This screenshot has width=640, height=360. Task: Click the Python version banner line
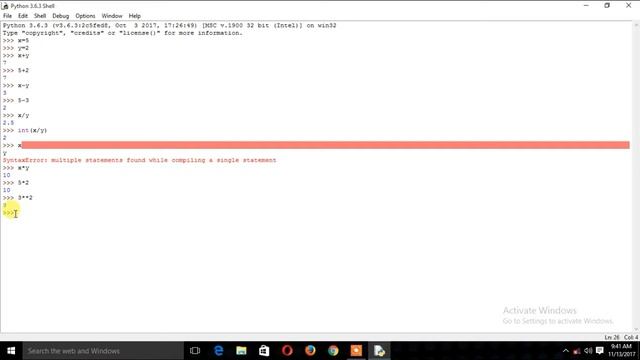169,25
